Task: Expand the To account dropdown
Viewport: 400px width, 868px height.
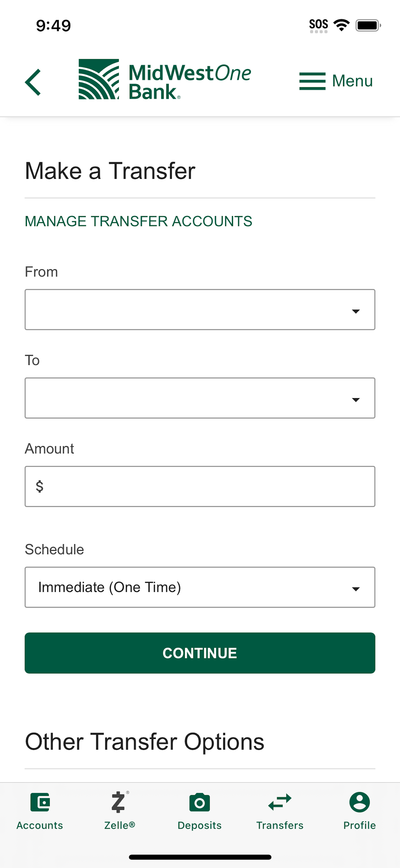Action: click(x=200, y=398)
